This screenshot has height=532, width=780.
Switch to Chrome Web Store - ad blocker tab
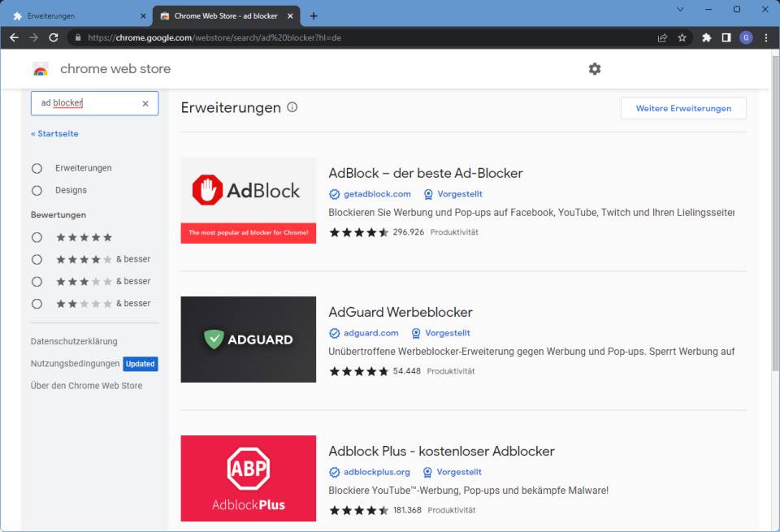tap(227, 16)
